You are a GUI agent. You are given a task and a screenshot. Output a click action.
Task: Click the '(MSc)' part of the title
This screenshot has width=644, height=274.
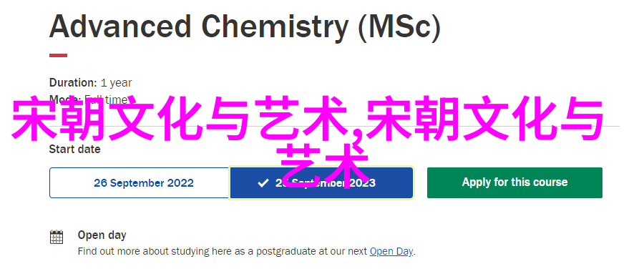pyautogui.click(x=399, y=27)
